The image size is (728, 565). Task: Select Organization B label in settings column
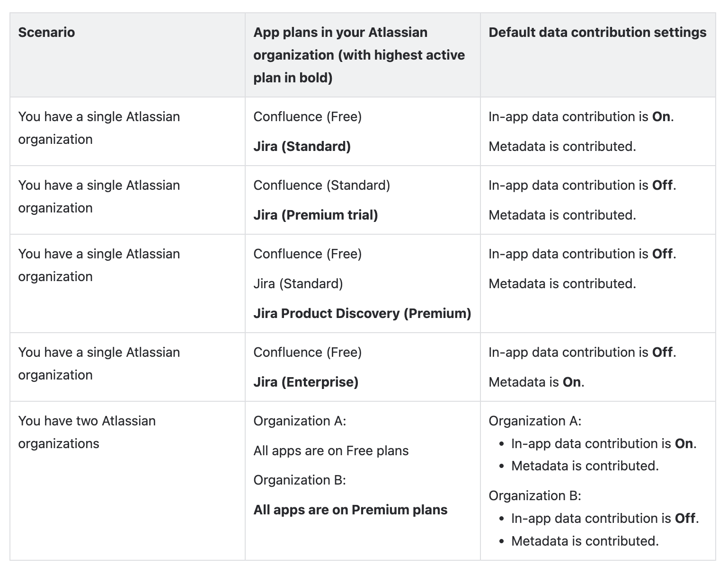[x=535, y=495]
